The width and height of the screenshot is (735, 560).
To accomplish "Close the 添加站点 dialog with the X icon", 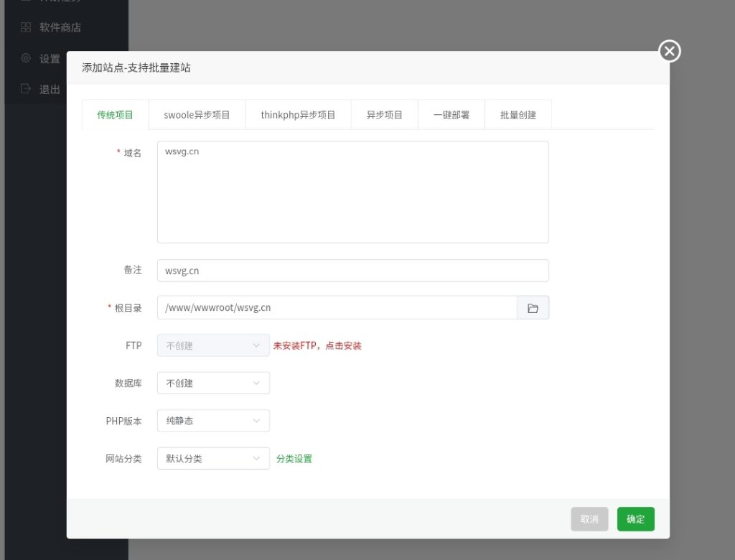I will click(668, 51).
